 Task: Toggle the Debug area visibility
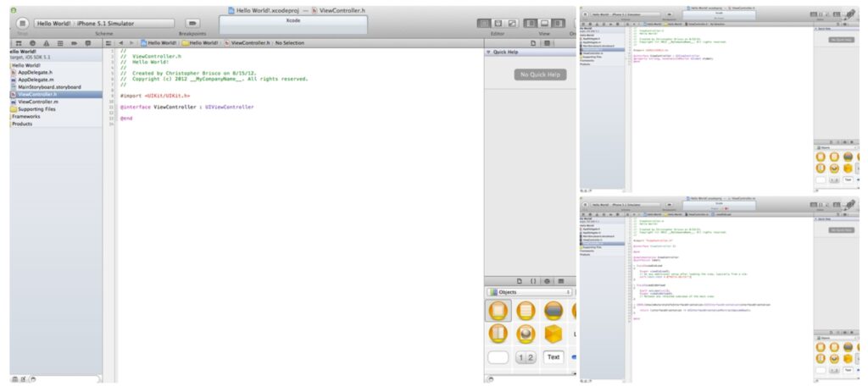point(543,23)
